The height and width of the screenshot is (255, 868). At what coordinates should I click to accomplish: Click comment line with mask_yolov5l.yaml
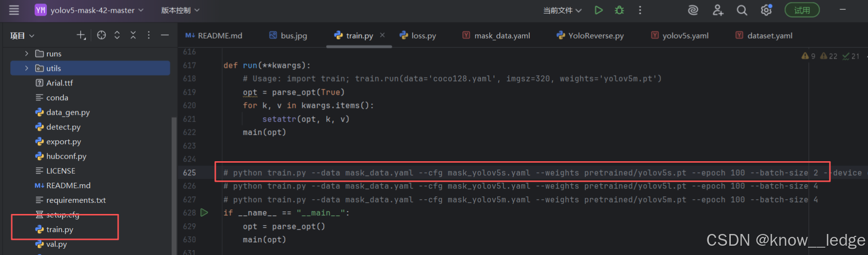[x=520, y=186]
